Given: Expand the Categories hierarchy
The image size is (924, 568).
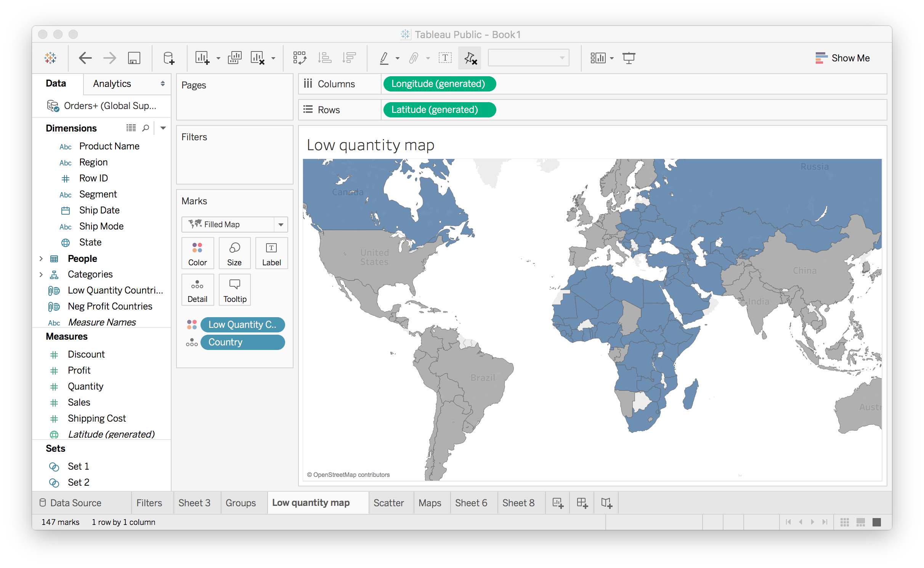Looking at the screenshot, I should (41, 274).
